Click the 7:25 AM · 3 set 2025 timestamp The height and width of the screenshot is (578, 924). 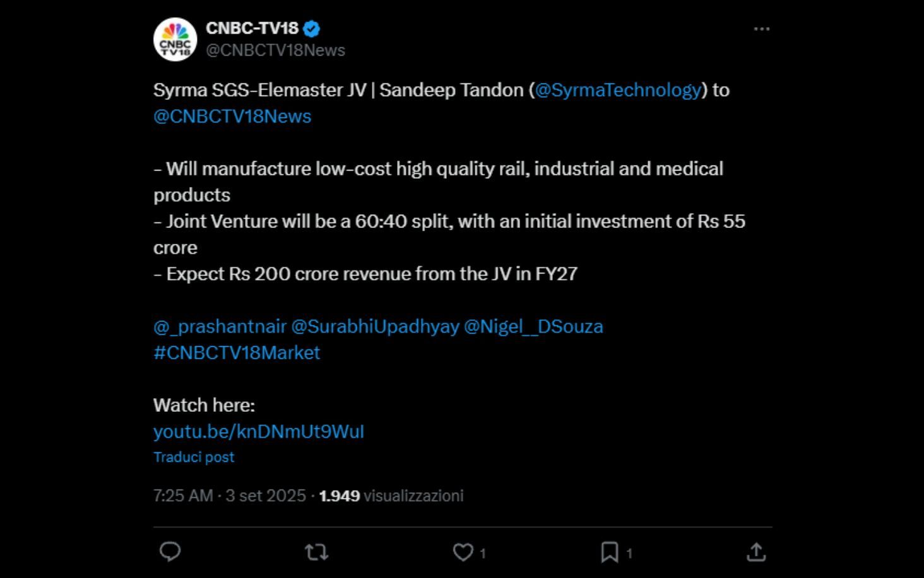[x=229, y=496]
